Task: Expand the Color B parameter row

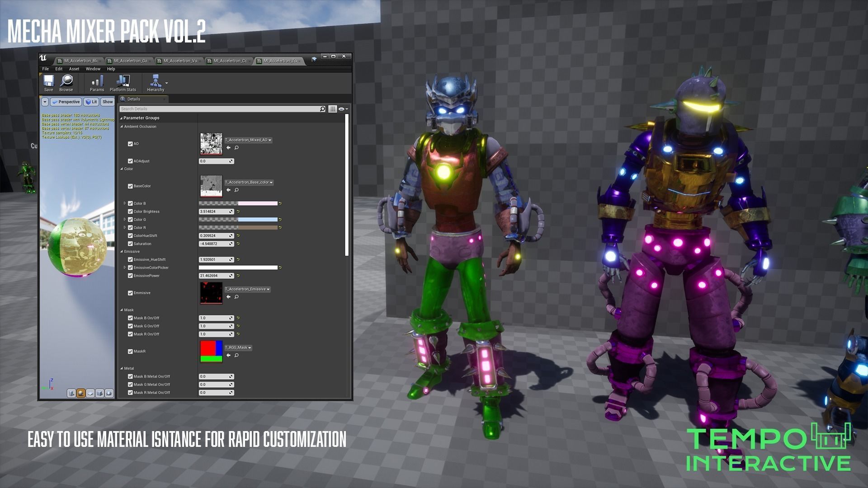Action: click(x=125, y=203)
